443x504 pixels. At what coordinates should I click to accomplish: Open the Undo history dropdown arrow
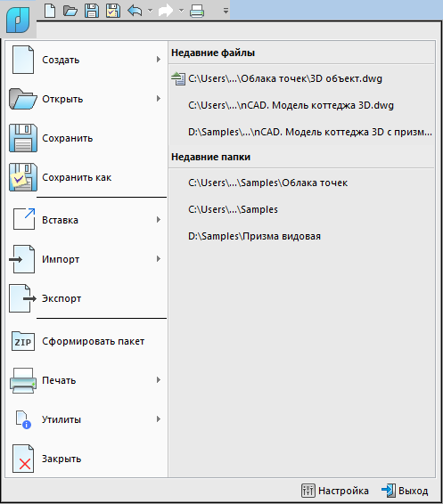click(150, 11)
